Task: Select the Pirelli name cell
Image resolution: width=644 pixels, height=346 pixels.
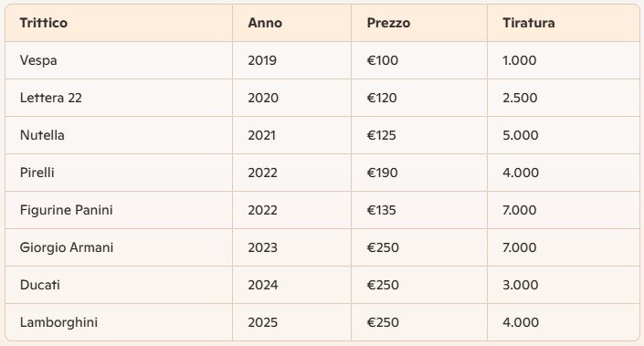Action: pyautogui.click(x=119, y=173)
